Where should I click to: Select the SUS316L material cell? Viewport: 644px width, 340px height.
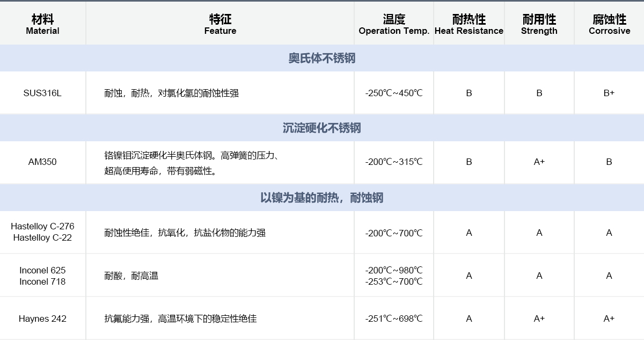click(x=42, y=93)
